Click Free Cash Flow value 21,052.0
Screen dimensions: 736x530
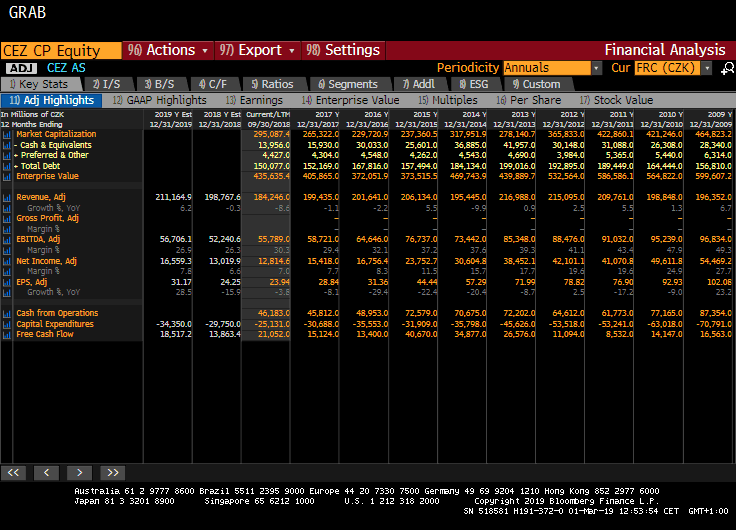[272, 334]
